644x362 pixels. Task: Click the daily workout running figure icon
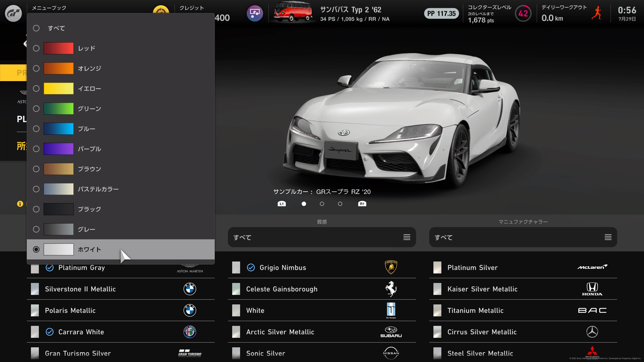coord(597,13)
